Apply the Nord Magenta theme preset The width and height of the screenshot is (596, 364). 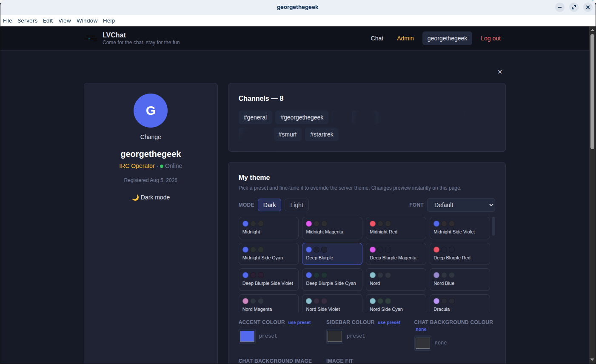(x=268, y=304)
